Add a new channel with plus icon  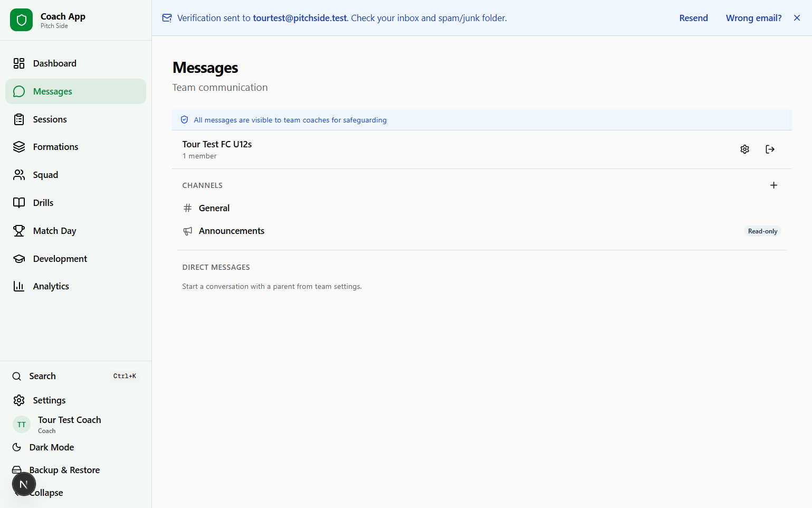pyautogui.click(x=773, y=185)
